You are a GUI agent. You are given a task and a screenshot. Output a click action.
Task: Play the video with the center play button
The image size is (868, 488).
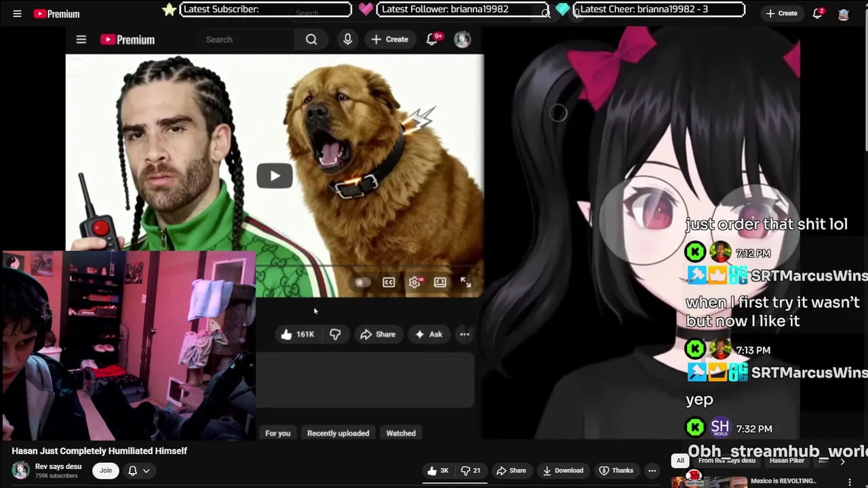(x=274, y=176)
